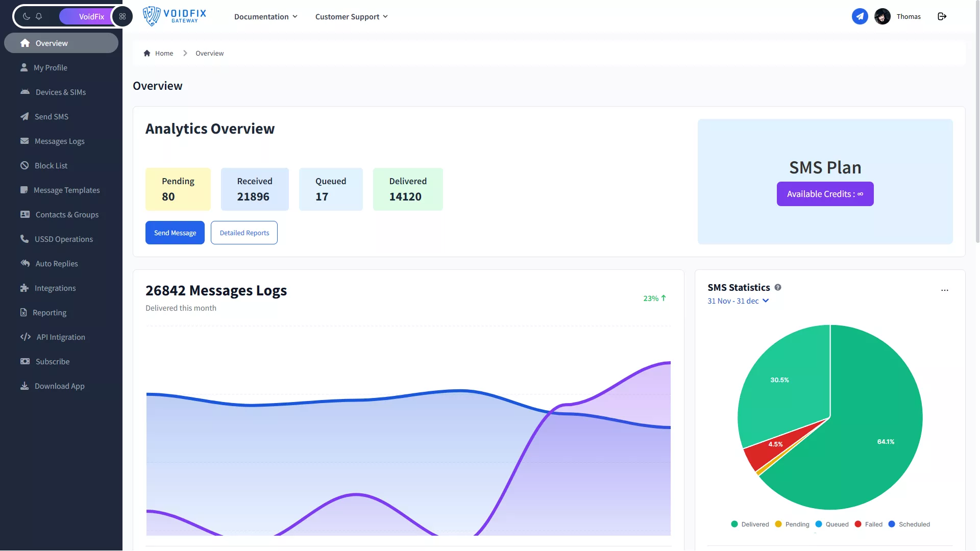The height and width of the screenshot is (551, 980).
Task: Click the logout icon beside Thomas
Action: coord(942,16)
